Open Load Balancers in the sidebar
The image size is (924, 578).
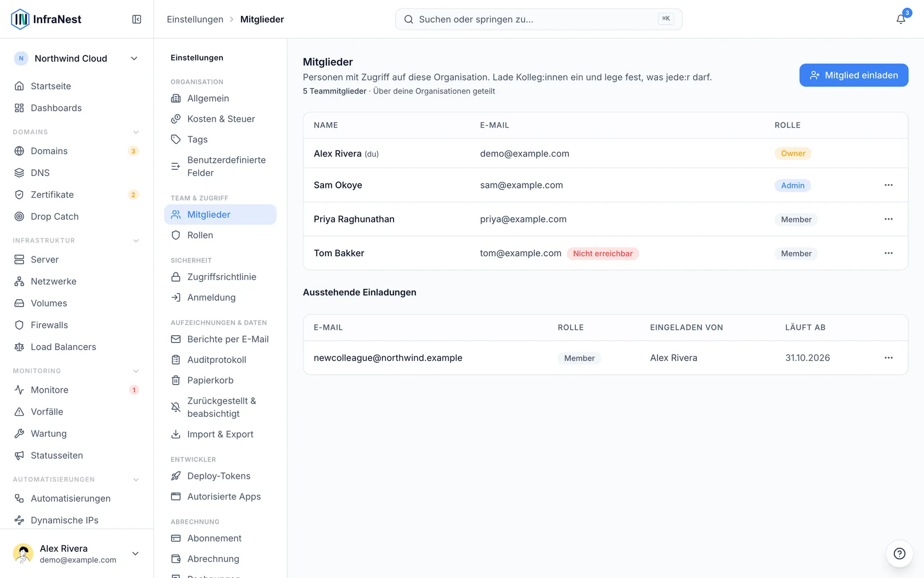coord(77,347)
